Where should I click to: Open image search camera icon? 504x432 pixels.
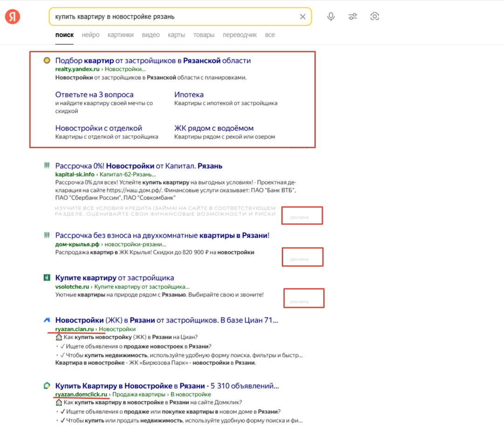(375, 17)
